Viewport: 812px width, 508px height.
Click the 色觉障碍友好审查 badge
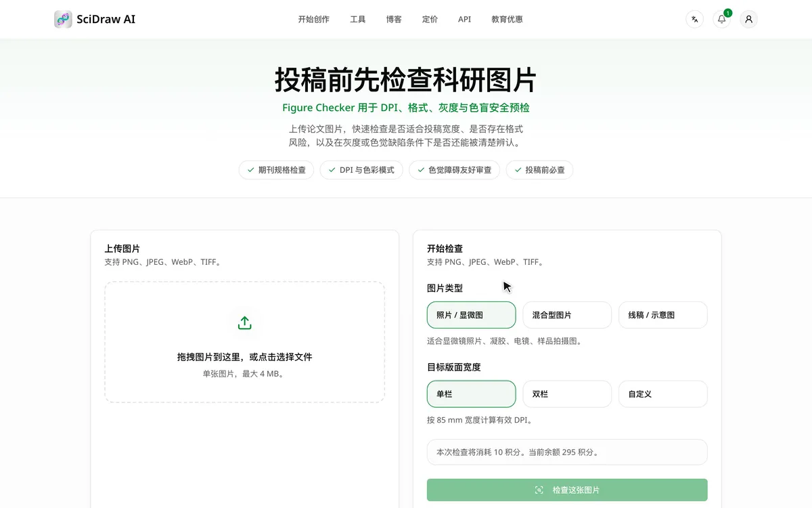pos(454,170)
